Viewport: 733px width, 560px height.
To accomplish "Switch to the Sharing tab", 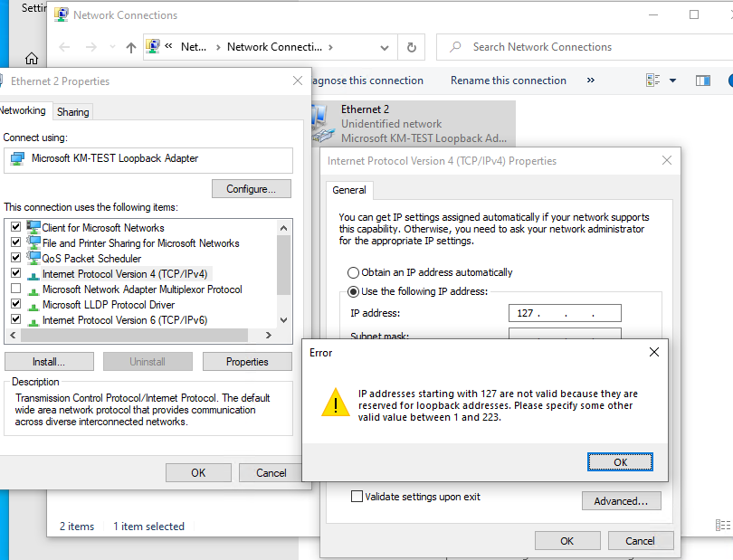I will point(73,111).
